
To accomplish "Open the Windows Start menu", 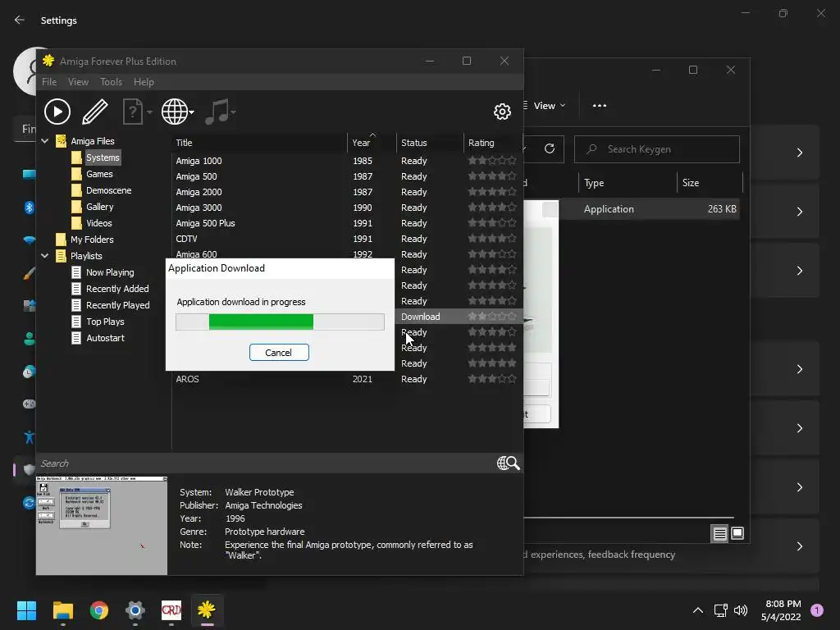I will pos(26,610).
